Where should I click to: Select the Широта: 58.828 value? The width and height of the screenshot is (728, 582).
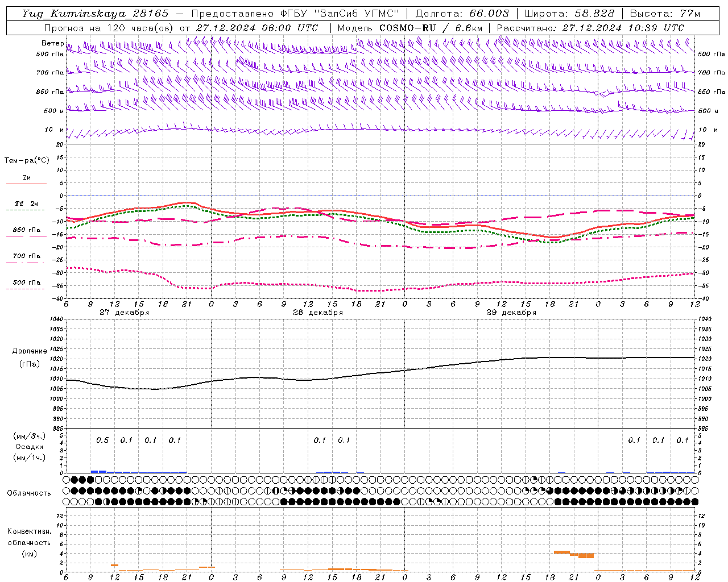pyautogui.click(x=569, y=14)
